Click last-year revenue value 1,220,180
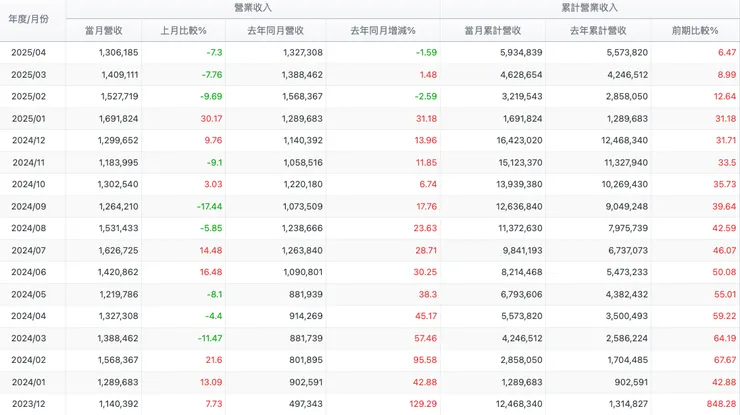Image resolution: width=740 pixels, height=415 pixels. tap(303, 184)
